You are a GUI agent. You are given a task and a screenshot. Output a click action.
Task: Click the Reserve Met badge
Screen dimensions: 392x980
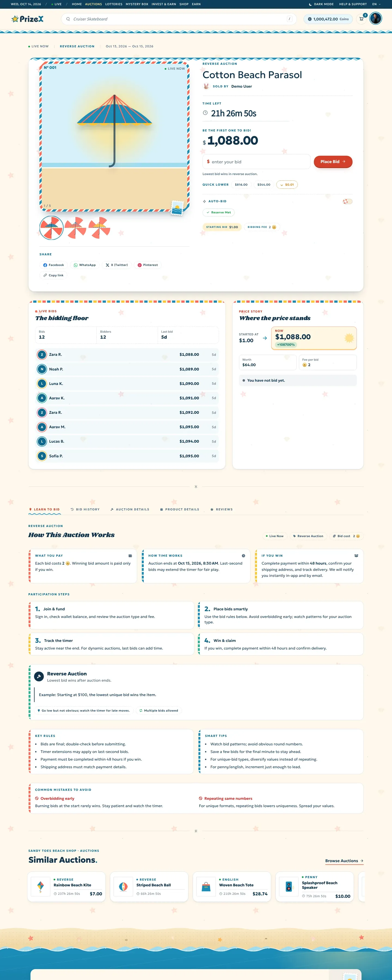pyautogui.click(x=218, y=212)
